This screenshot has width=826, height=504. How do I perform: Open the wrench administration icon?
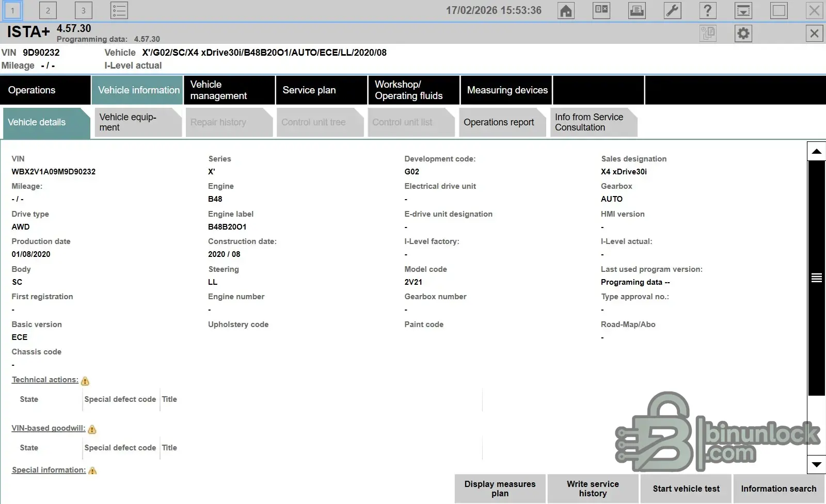(x=672, y=11)
